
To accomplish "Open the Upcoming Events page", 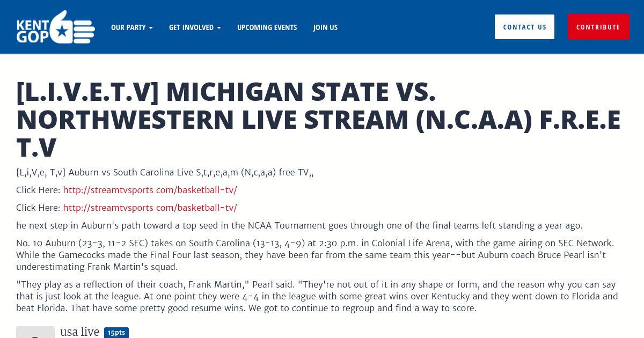I will 267,27.
